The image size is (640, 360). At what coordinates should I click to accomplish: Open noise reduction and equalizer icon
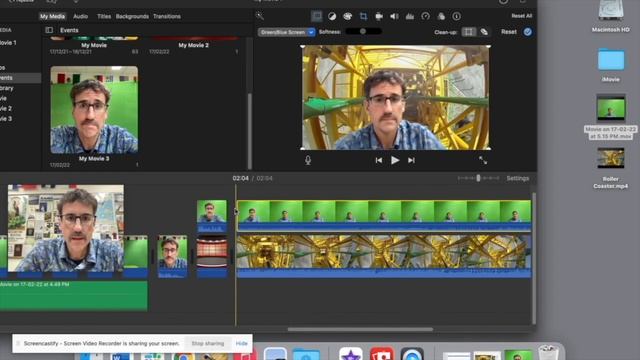(x=410, y=16)
